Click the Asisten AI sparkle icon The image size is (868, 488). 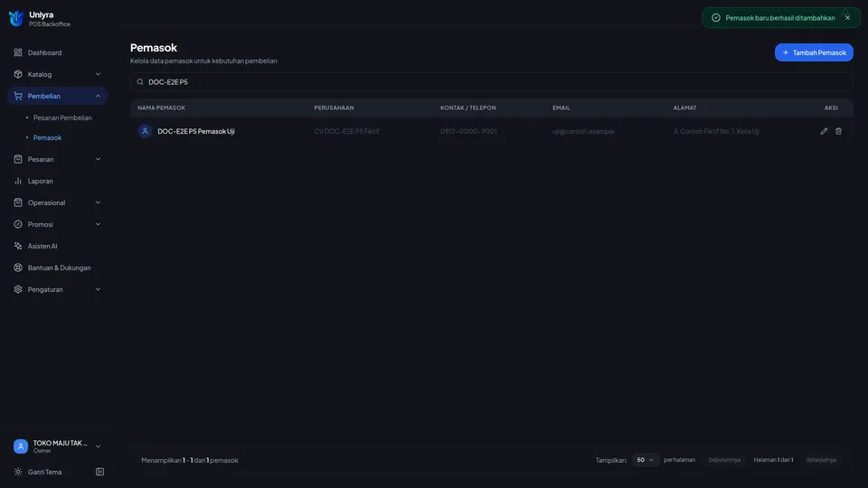point(18,246)
